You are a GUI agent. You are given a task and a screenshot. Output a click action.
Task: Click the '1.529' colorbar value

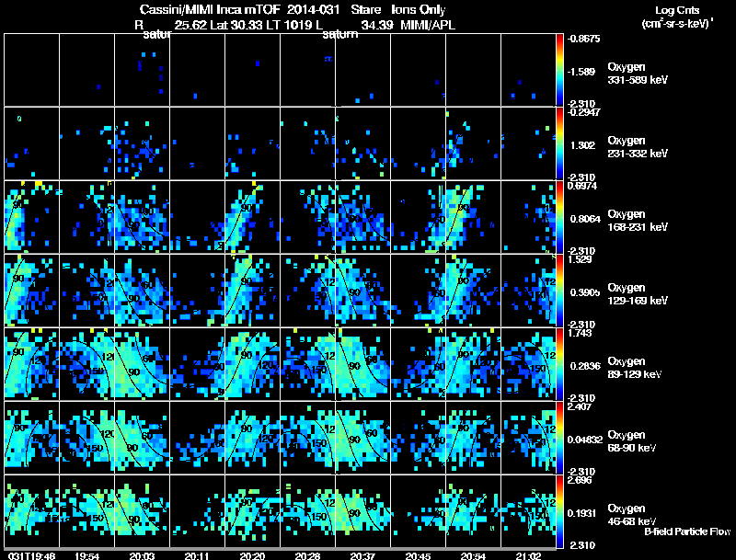click(x=581, y=259)
